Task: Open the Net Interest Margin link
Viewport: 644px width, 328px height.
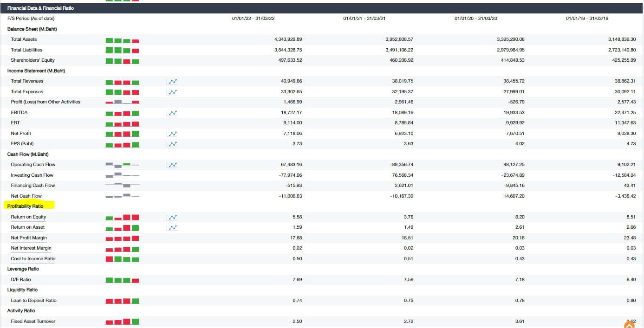Action: click(31, 248)
